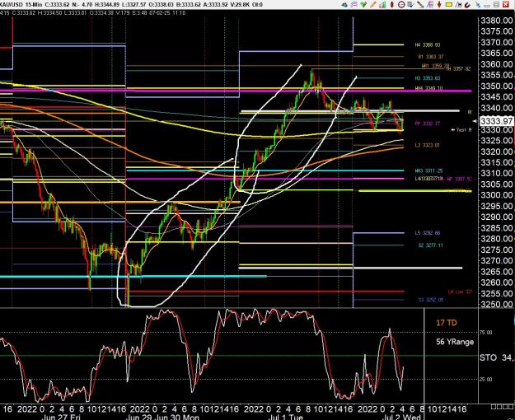
Task: Click the 3250.00 price axis label
Action: coord(497,304)
